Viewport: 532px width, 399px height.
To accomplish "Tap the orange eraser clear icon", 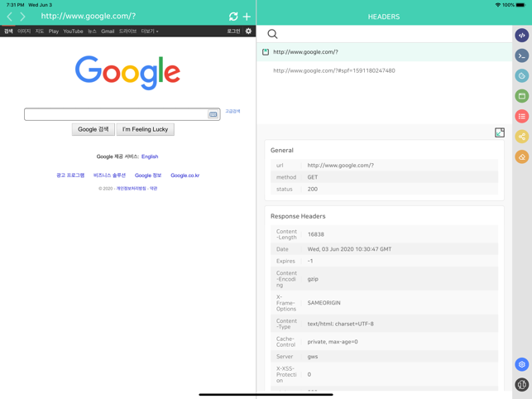I will tap(521, 156).
